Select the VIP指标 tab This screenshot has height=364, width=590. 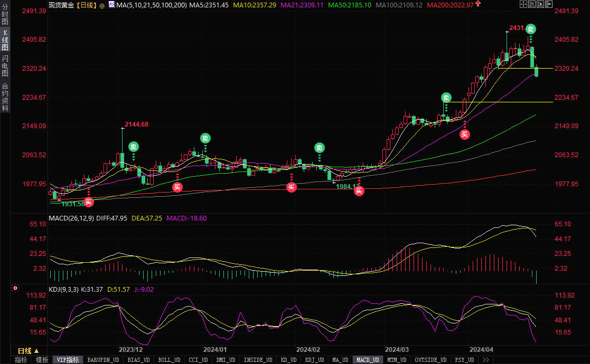pos(68,360)
